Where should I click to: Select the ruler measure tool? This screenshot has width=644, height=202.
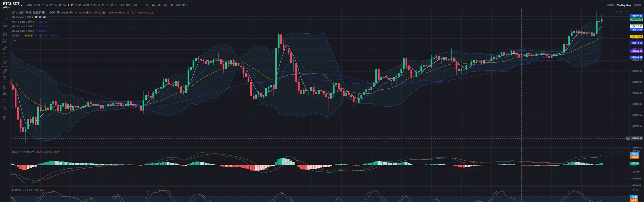click(x=5, y=71)
